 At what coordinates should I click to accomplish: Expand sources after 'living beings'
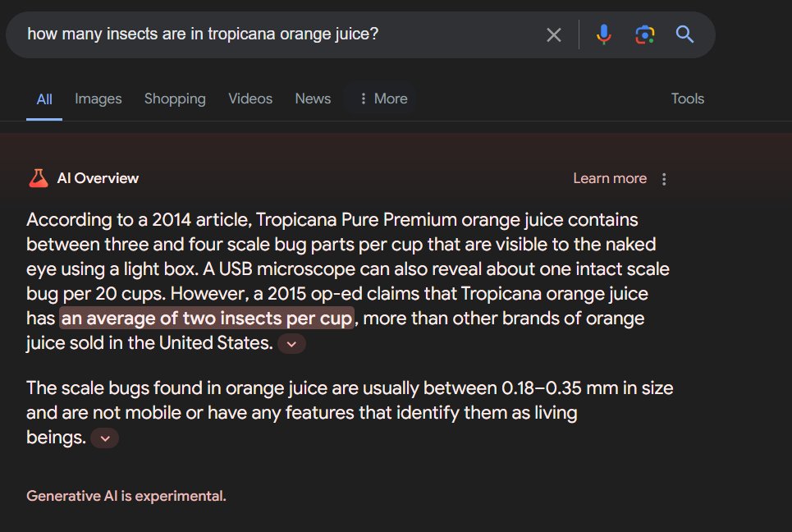coord(105,438)
